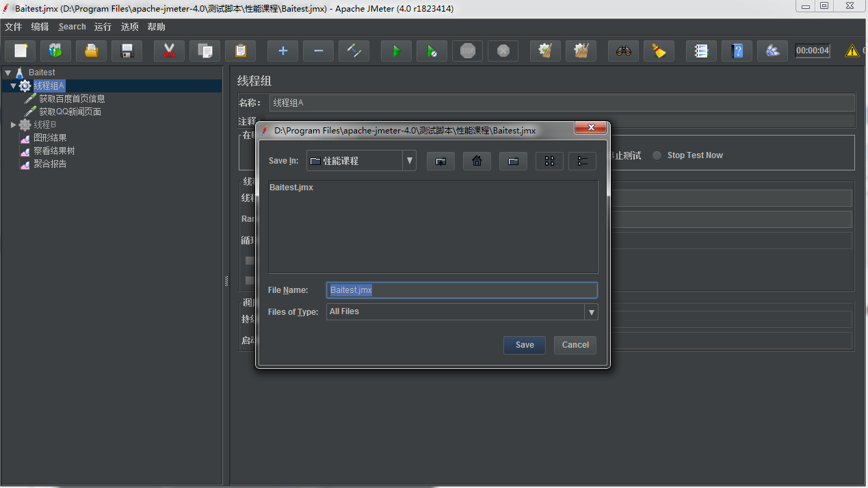
Task: Click the Up One Level dialog icon
Action: click(x=440, y=161)
